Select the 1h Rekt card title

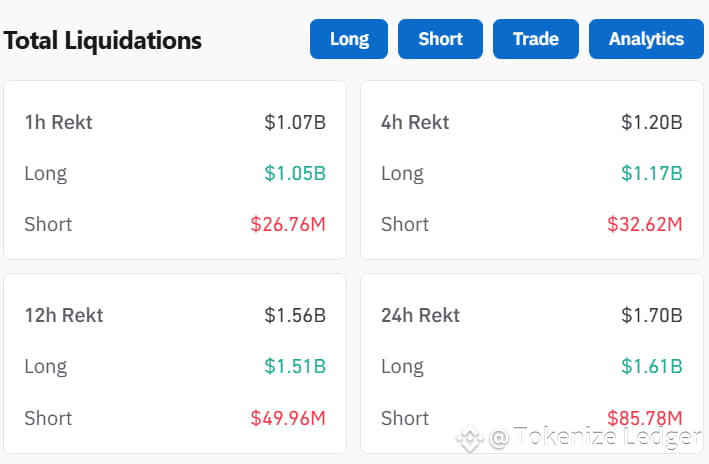tap(58, 122)
